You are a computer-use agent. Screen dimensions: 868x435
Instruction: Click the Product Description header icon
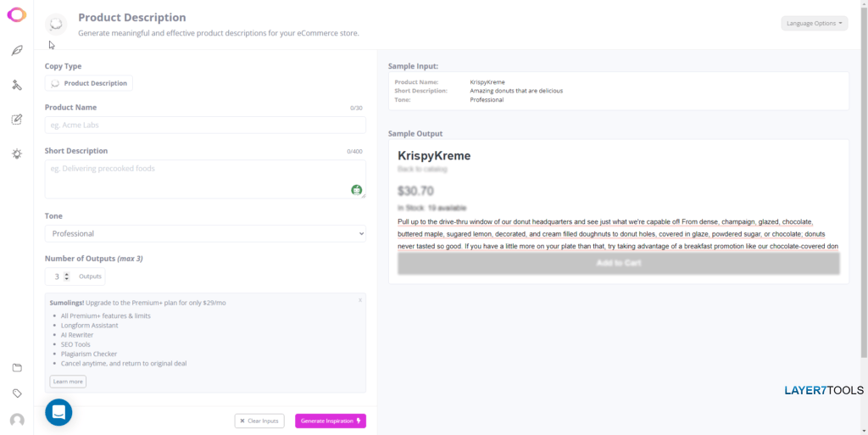(56, 25)
